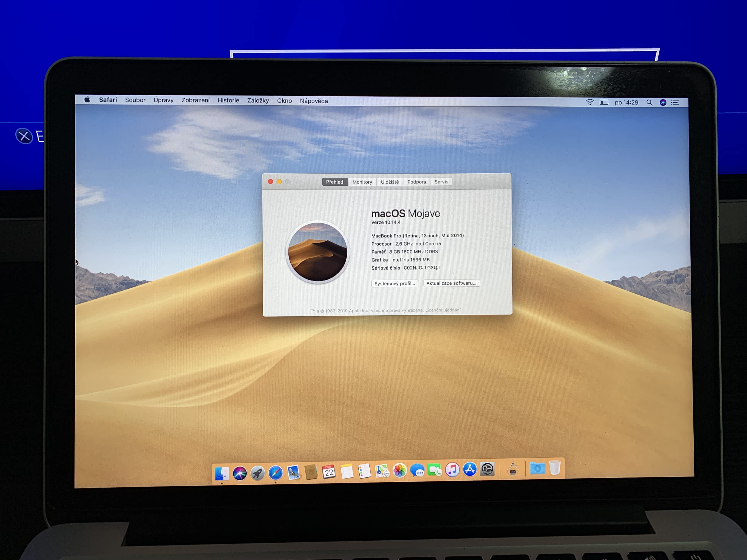Open the Záložky menu
The image size is (747, 560).
(258, 101)
